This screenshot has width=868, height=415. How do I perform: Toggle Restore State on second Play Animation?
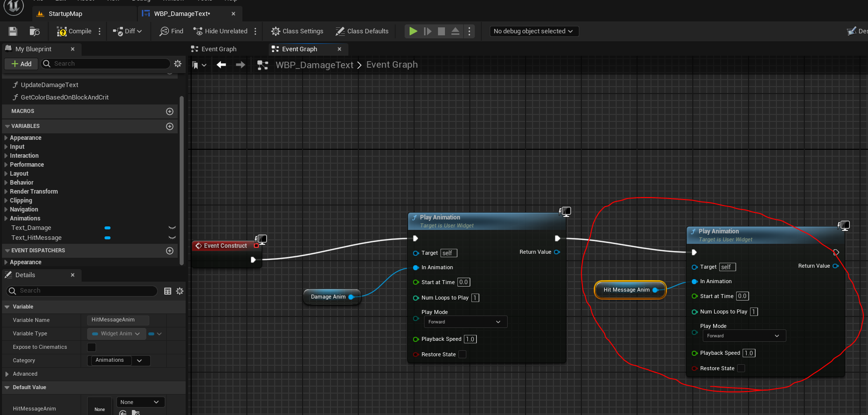tap(741, 369)
